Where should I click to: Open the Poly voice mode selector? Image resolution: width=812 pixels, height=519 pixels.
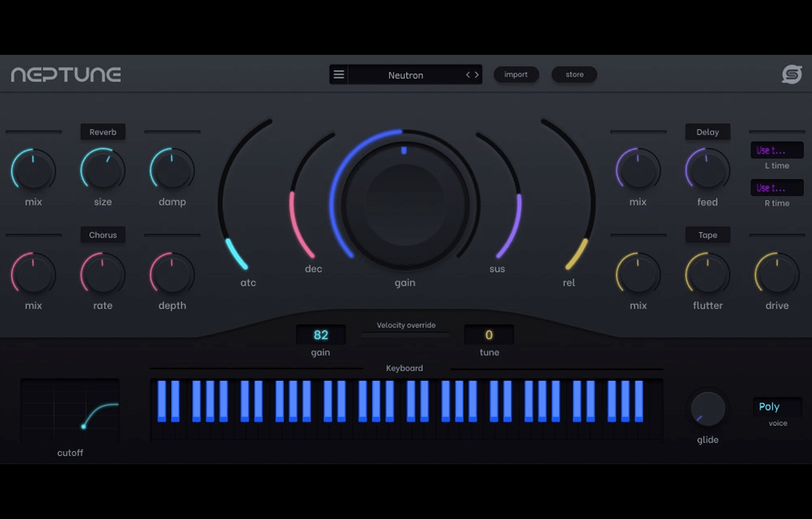pos(776,407)
